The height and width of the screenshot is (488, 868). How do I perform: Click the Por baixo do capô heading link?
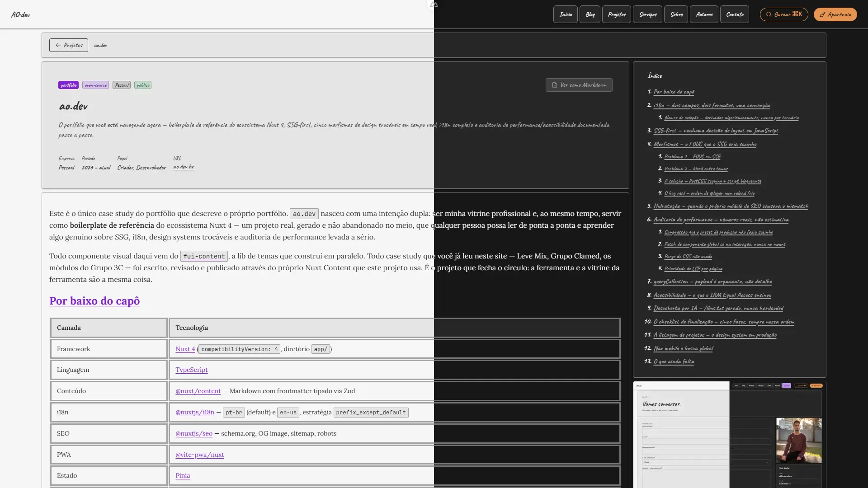pyautogui.click(x=94, y=301)
